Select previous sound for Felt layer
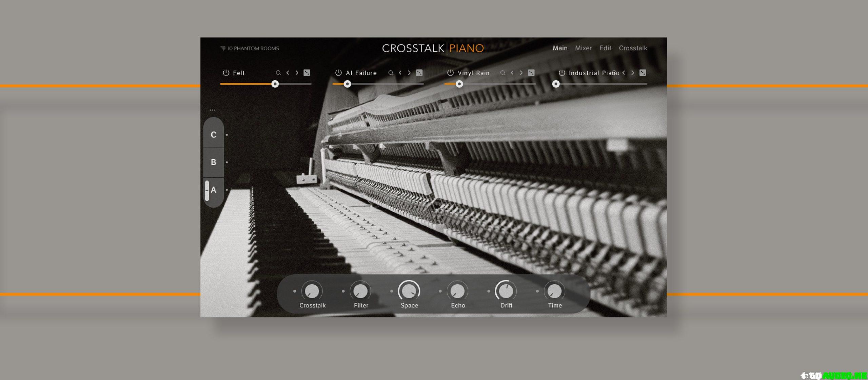The width and height of the screenshot is (868, 380). coord(288,73)
